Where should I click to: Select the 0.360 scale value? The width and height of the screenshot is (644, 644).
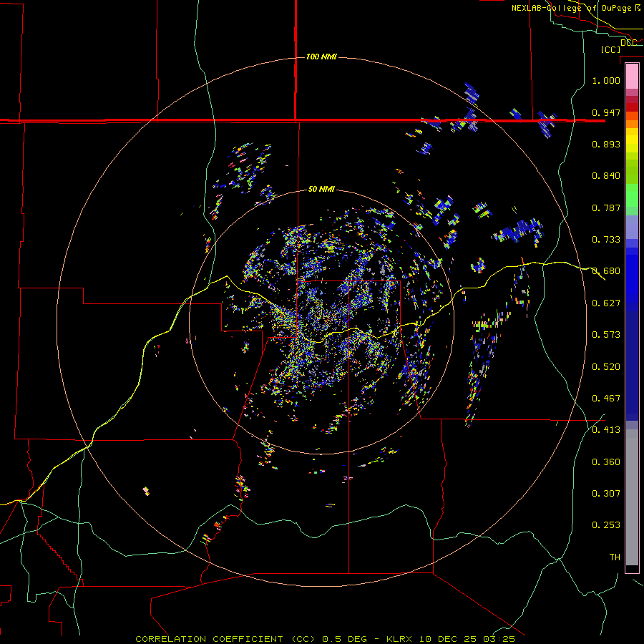[606, 462]
